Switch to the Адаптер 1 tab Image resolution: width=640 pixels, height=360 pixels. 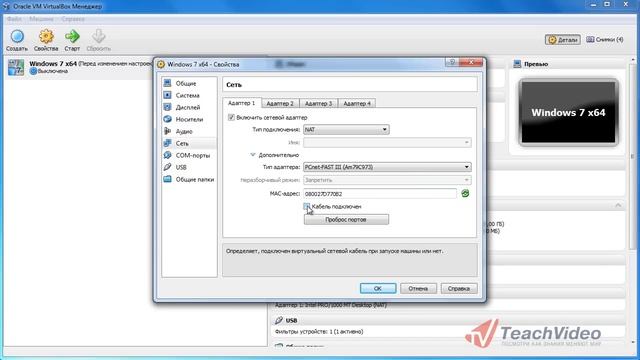[x=242, y=103]
